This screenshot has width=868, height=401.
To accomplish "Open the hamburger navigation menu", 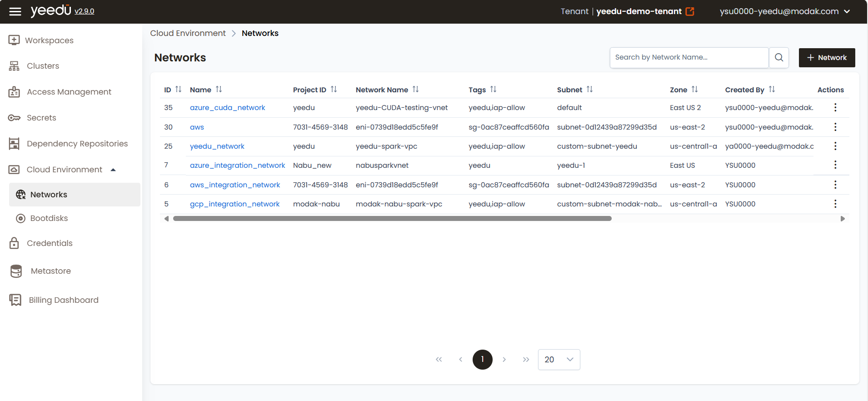I will [x=15, y=11].
